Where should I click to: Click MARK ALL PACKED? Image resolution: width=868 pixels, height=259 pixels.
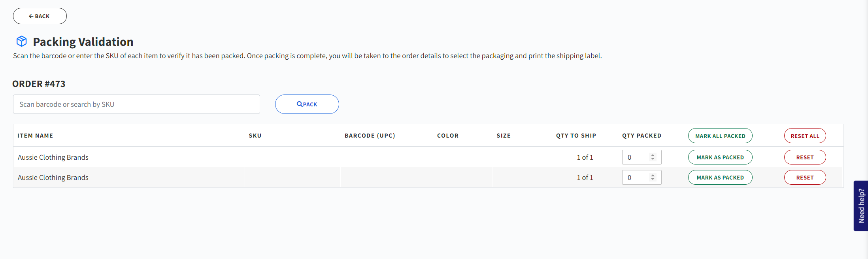(x=720, y=135)
